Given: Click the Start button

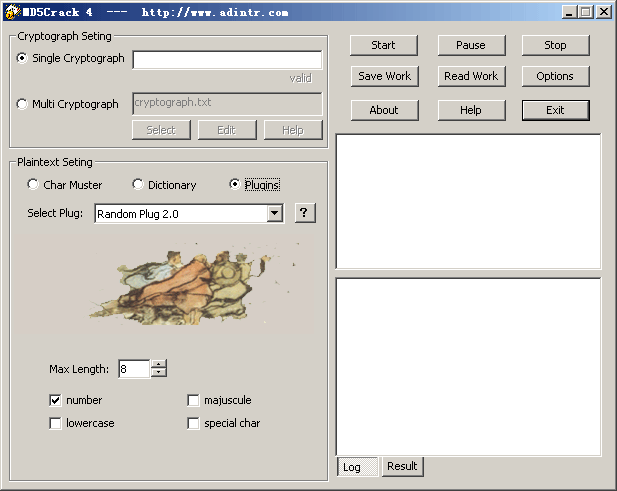Looking at the screenshot, I should click(384, 45).
